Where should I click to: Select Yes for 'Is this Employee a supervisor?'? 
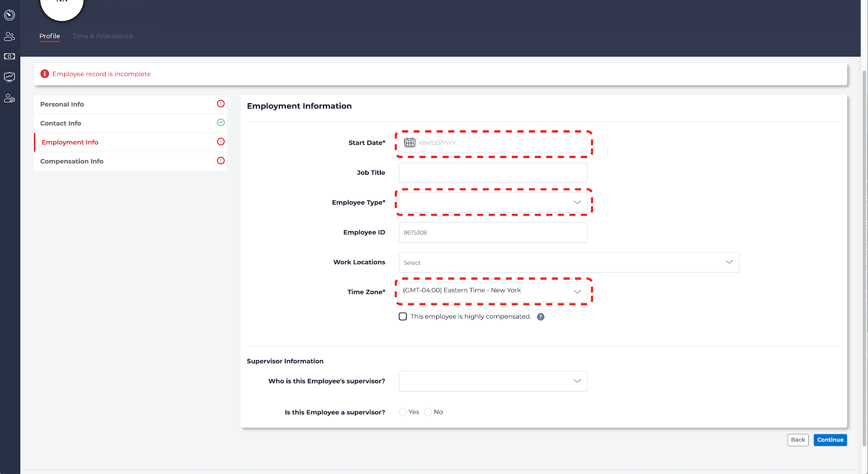click(x=403, y=412)
